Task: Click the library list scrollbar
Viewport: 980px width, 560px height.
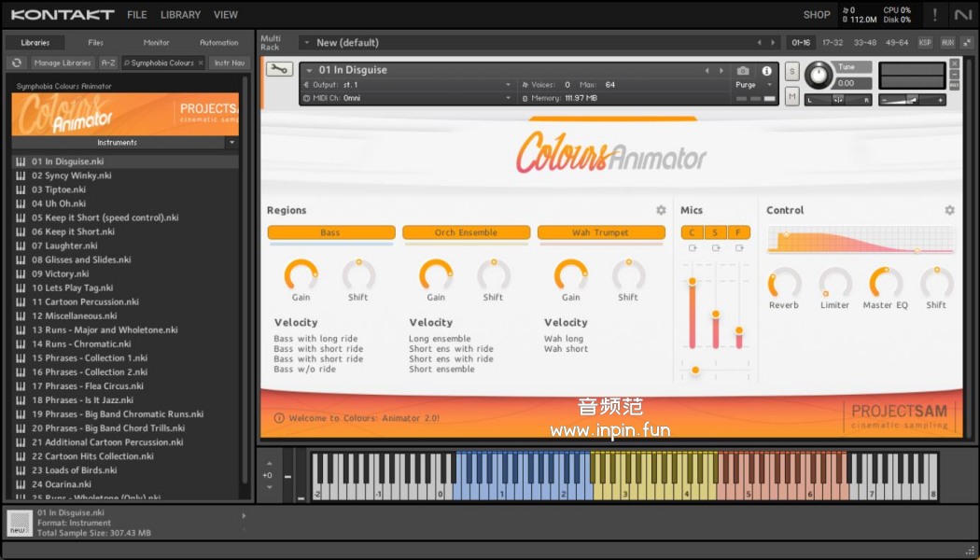Action: pyautogui.click(x=245, y=278)
